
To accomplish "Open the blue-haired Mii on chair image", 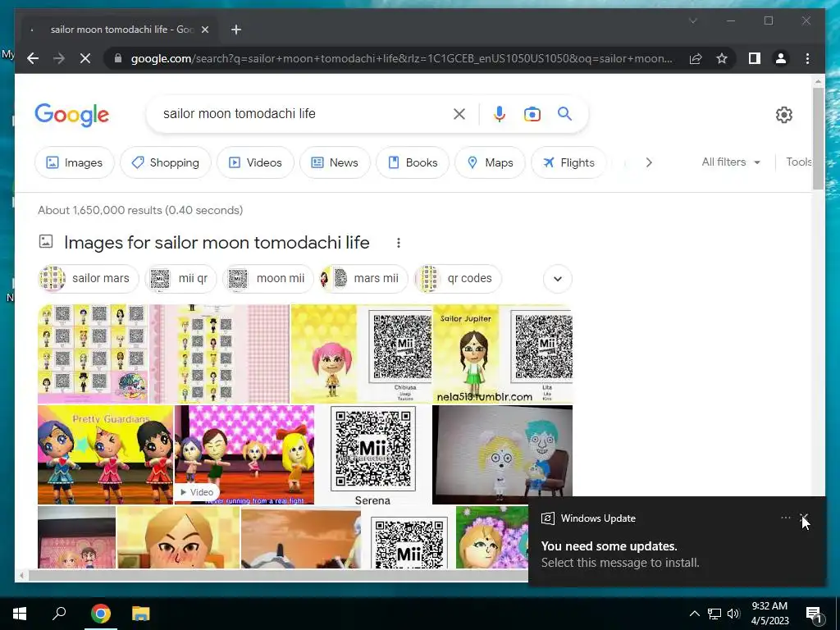I will [503, 454].
